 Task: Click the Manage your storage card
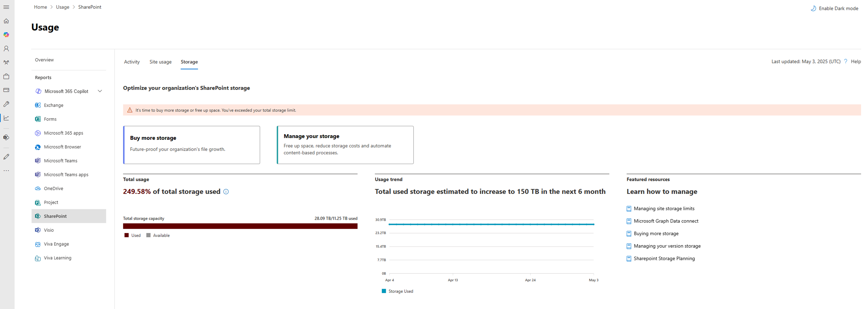(345, 145)
